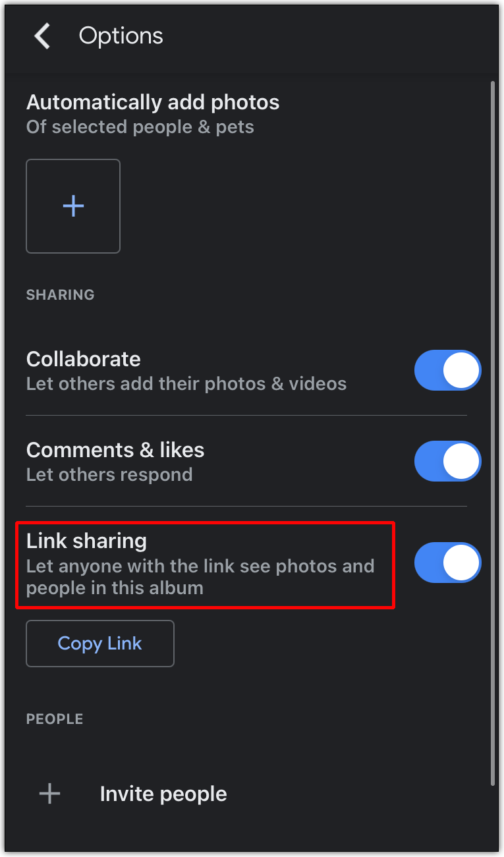
Task: Click the plus icon beside Invite people
Action: [50, 794]
